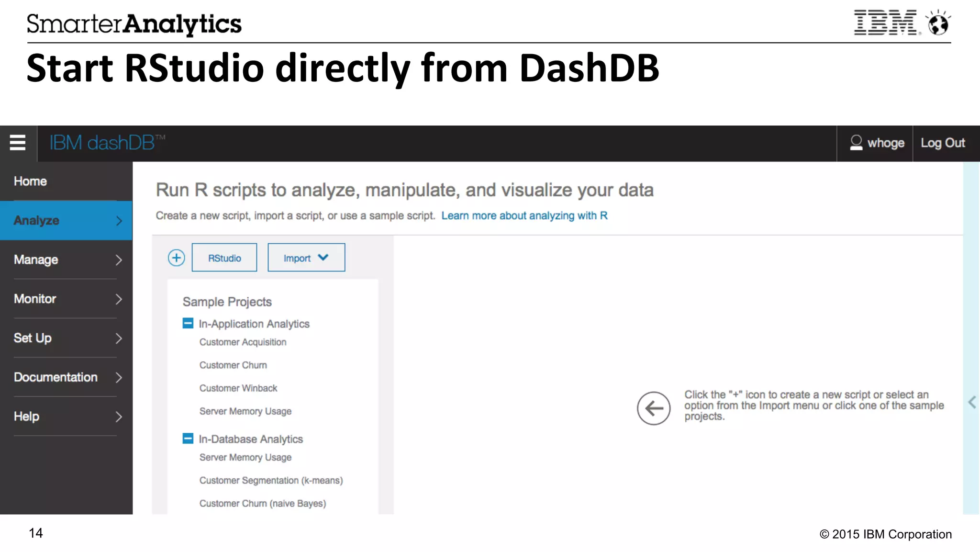Expand the Monitor menu chevron
This screenshot has width=980, height=552.
tap(119, 299)
